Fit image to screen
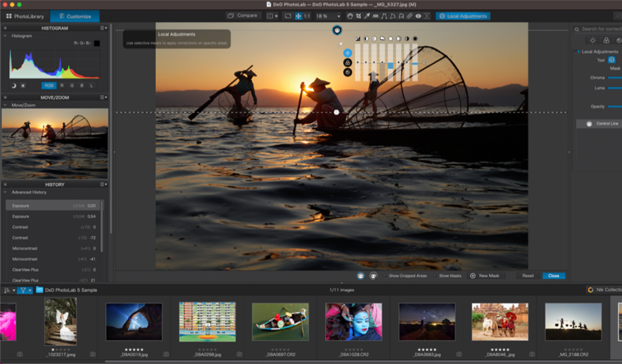This screenshot has height=364, width=622. click(x=288, y=16)
